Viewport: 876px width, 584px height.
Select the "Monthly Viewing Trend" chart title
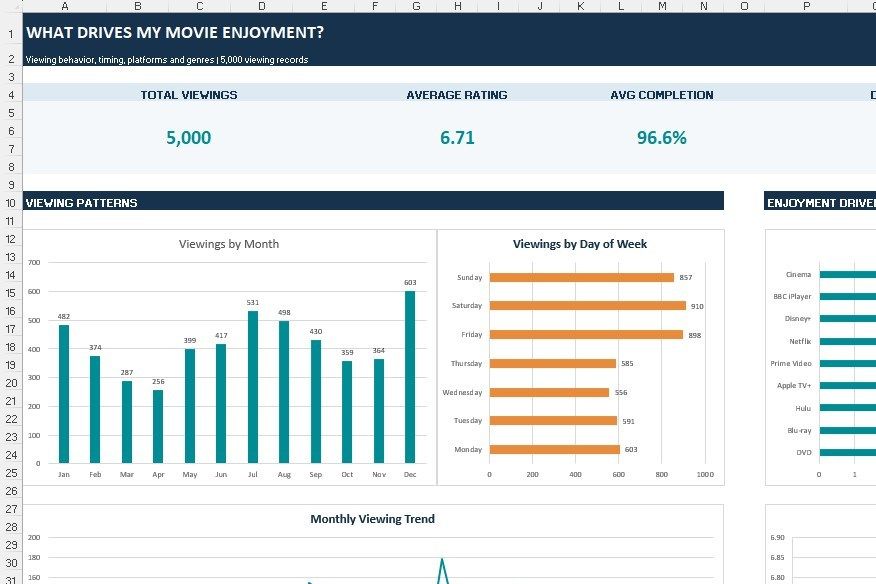pos(373,519)
